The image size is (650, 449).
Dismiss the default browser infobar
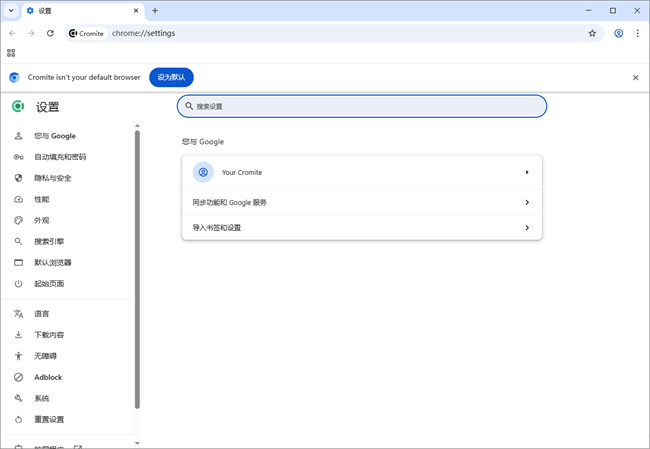(635, 78)
